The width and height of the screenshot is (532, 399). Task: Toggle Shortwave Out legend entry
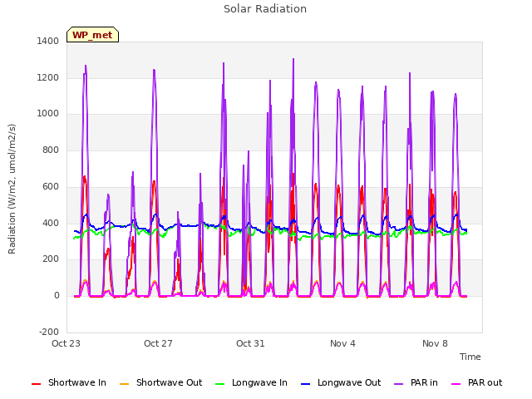pyautogui.click(x=160, y=382)
